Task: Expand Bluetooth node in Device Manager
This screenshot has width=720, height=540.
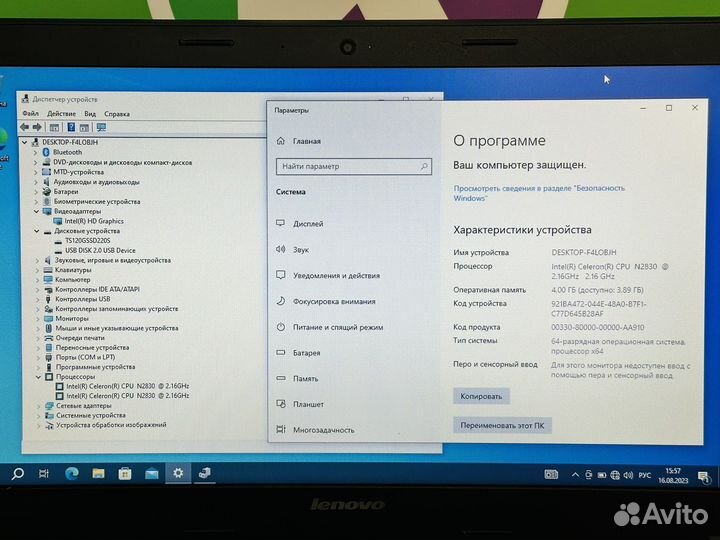Action: point(35,152)
